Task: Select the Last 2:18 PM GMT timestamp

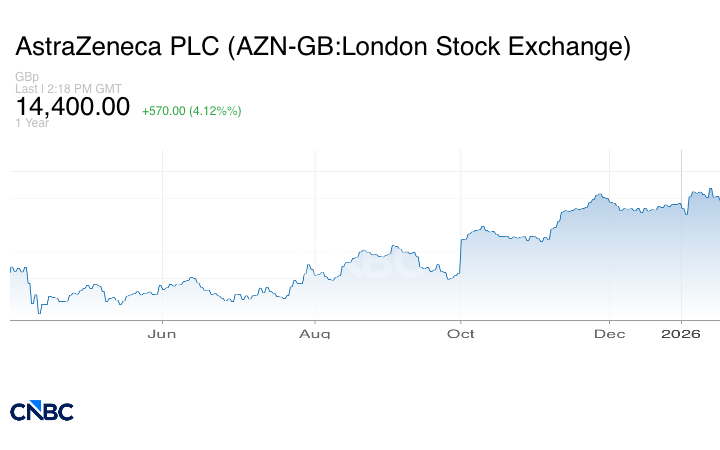Action: click(68, 89)
